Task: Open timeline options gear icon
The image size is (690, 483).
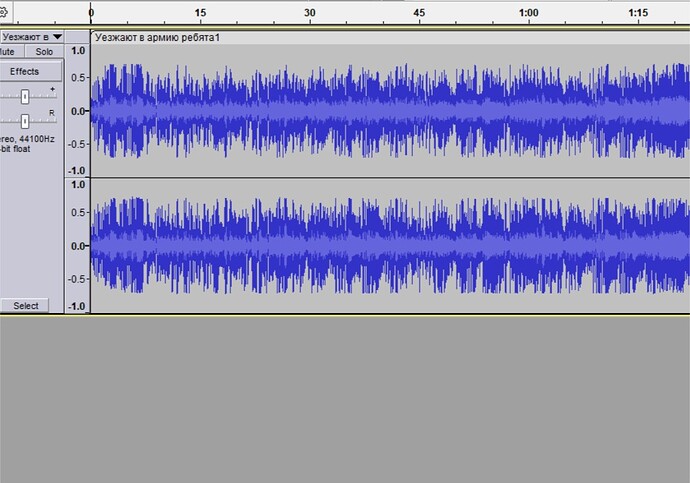Action: (x=3, y=13)
